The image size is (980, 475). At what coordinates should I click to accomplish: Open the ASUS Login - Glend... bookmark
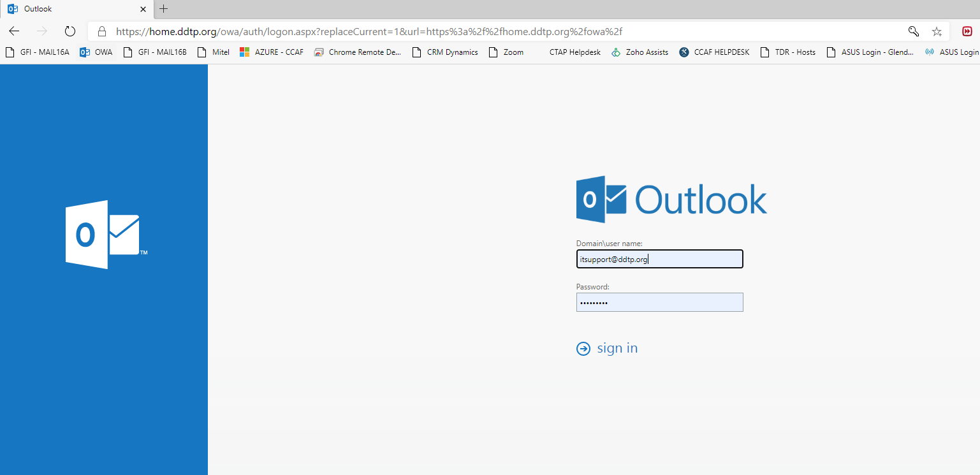[x=870, y=52]
